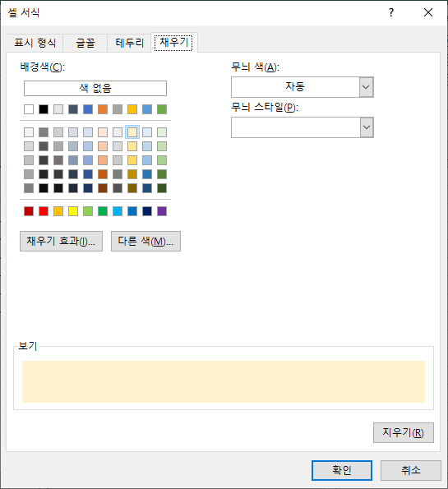Pick the gold swatch in top theme row
This screenshot has width=448, height=489.
[132, 109]
